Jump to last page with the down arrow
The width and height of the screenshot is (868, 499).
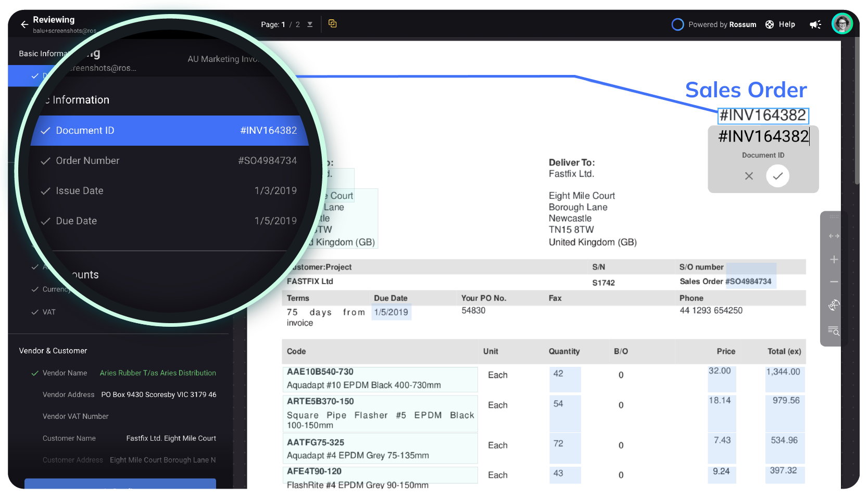(310, 24)
